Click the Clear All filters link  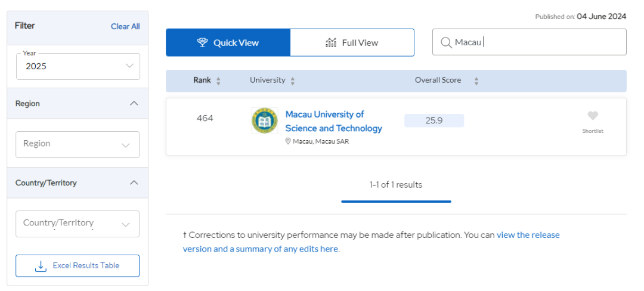[x=125, y=26]
